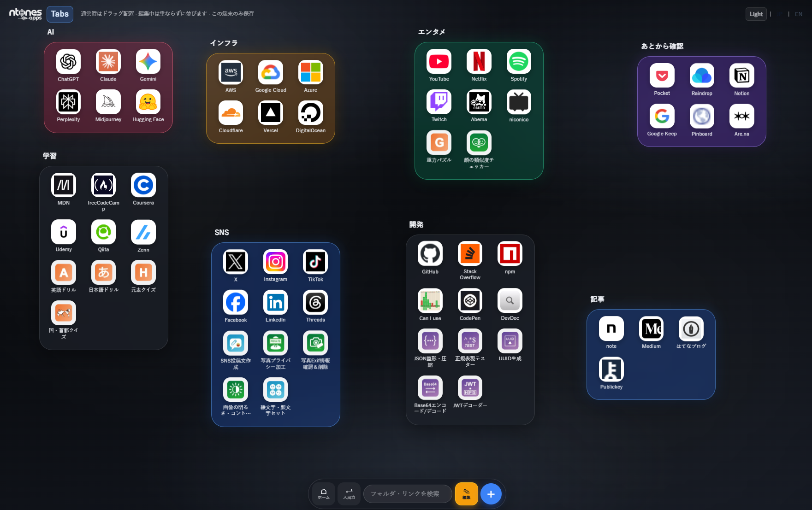Open the Raindrop icon
This screenshot has height=510, width=812.
pos(702,76)
